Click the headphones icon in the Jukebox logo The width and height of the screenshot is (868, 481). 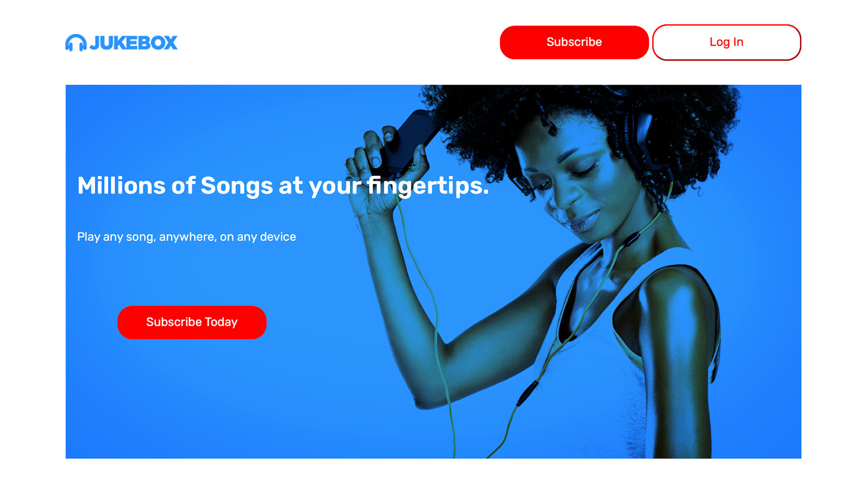[75, 43]
